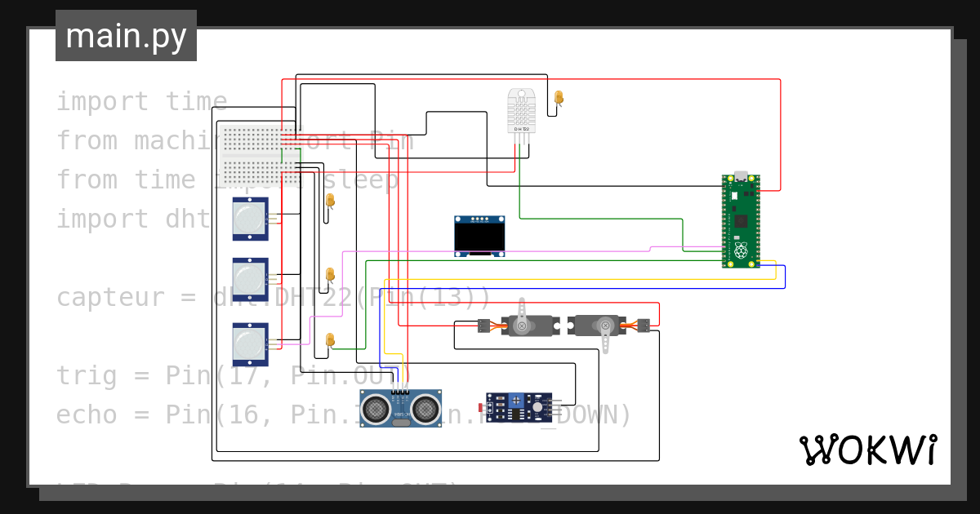Select the left servo motor

(x=521, y=321)
